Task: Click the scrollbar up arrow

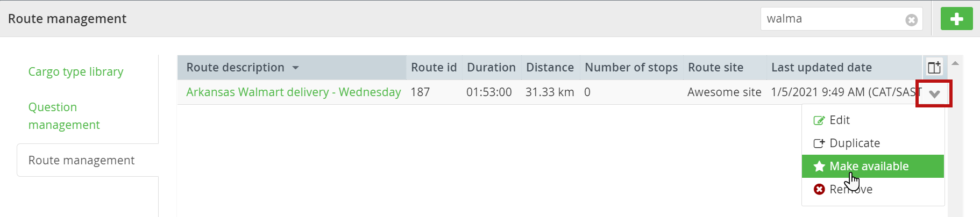Action: [955, 63]
